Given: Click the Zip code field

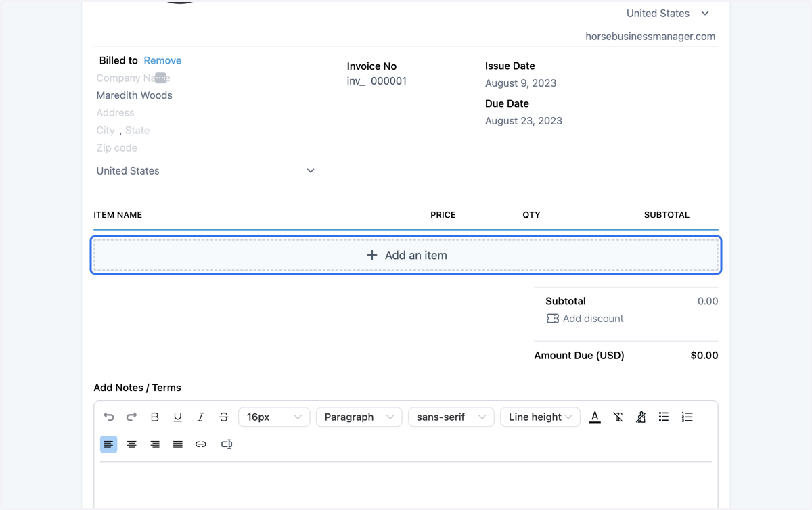Looking at the screenshot, I should coord(116,148).
